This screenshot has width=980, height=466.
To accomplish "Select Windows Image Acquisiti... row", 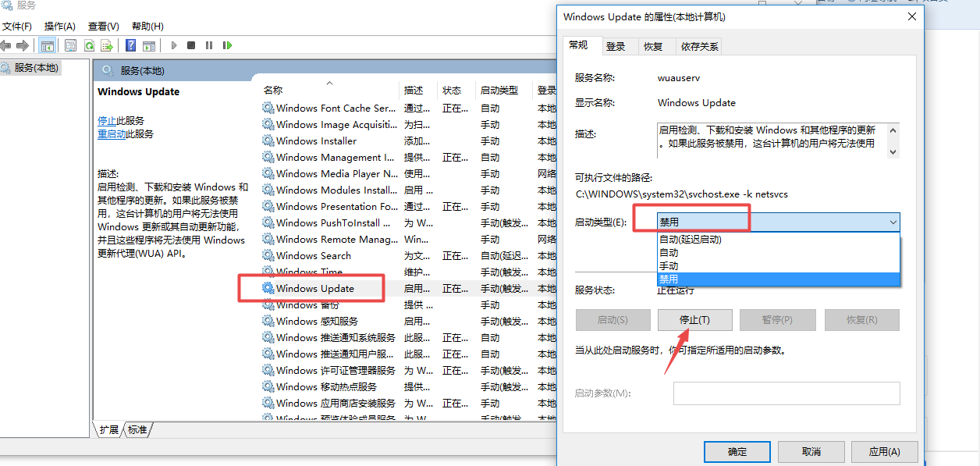I will pyautogui.click(x=408, y=124).
